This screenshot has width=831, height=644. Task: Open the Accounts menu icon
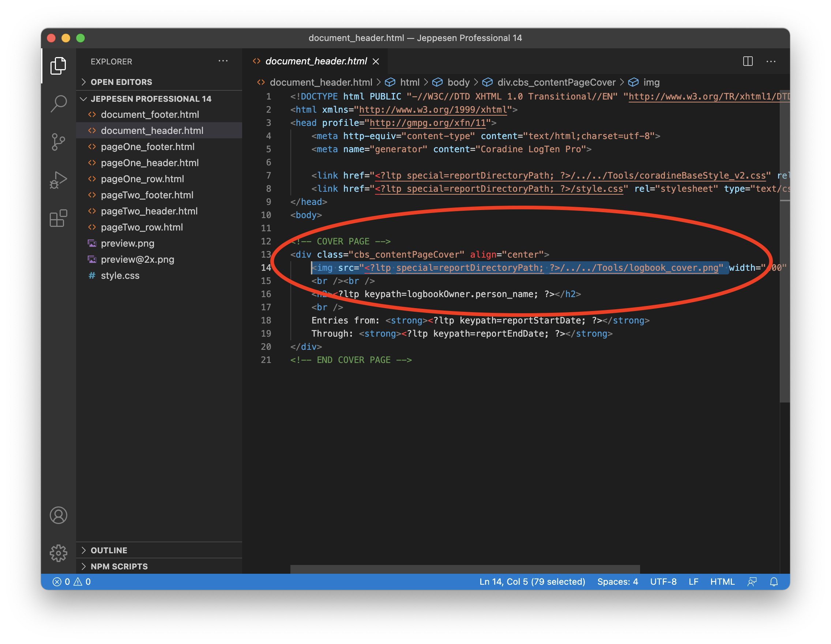tap(58, 515)
